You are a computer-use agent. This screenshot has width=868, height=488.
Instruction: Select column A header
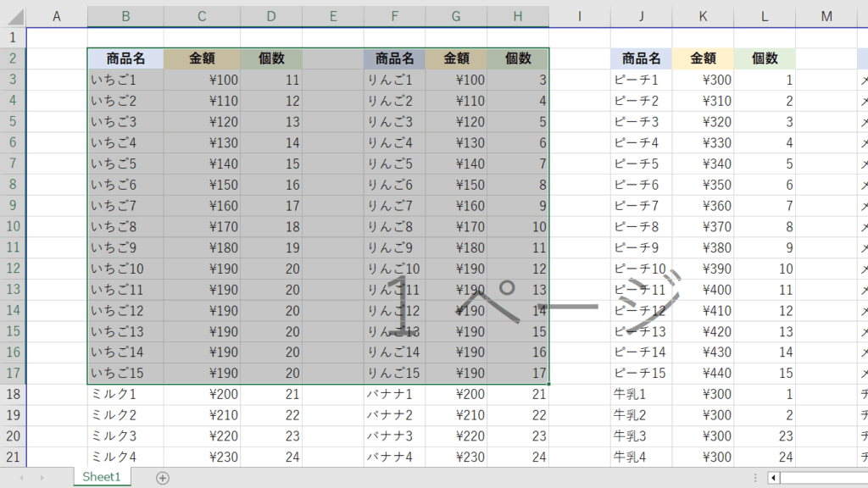pos(57,17)
